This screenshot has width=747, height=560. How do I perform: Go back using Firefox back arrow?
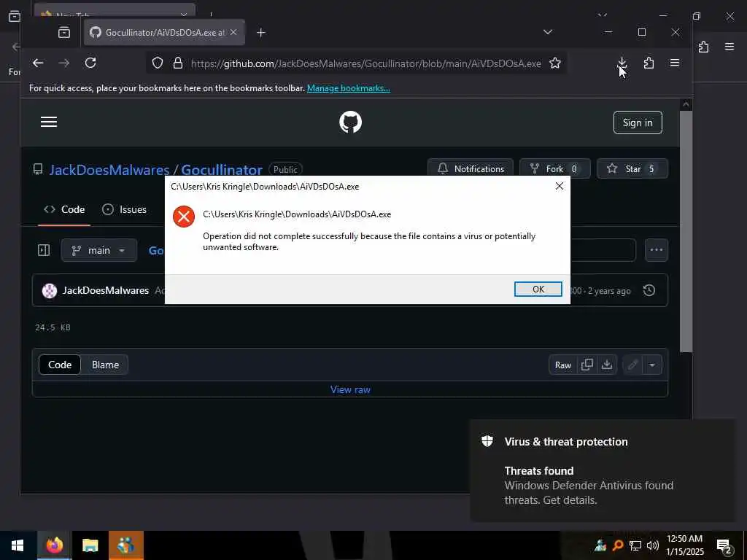[x=38, y=63]
